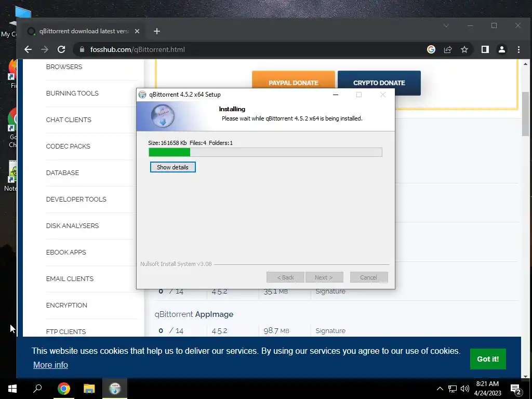The image size is (532, 399).
Task: Open network status tray icon
Action: click(x=453, y=389)
